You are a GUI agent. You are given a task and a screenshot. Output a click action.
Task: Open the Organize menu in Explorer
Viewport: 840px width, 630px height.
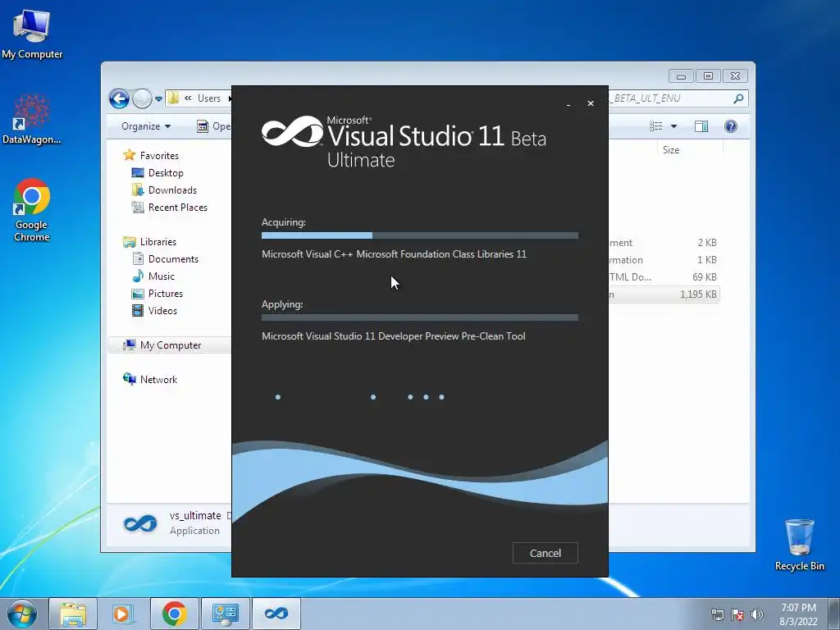pyautogui.click(x=146, y=126)
